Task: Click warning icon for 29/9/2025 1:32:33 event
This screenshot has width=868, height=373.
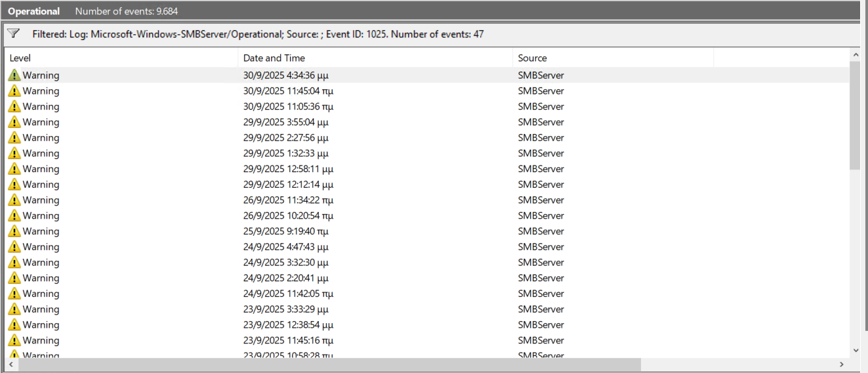Action: tap(14, 154)
